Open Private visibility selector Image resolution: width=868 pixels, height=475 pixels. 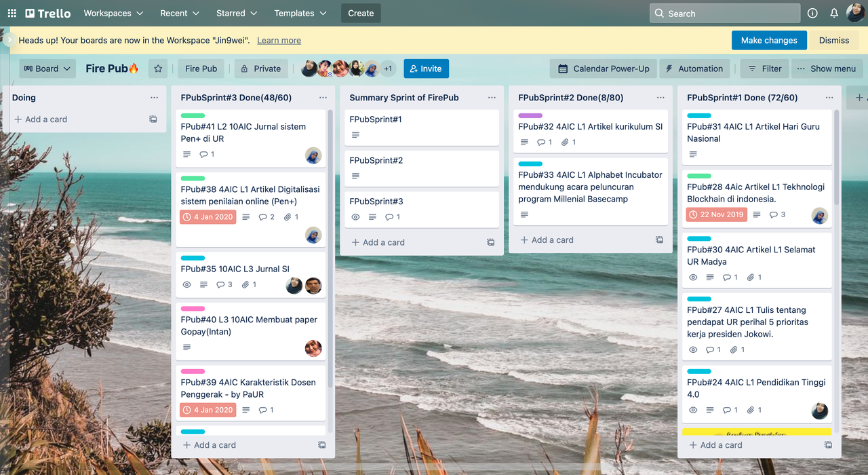click(261, 69)
